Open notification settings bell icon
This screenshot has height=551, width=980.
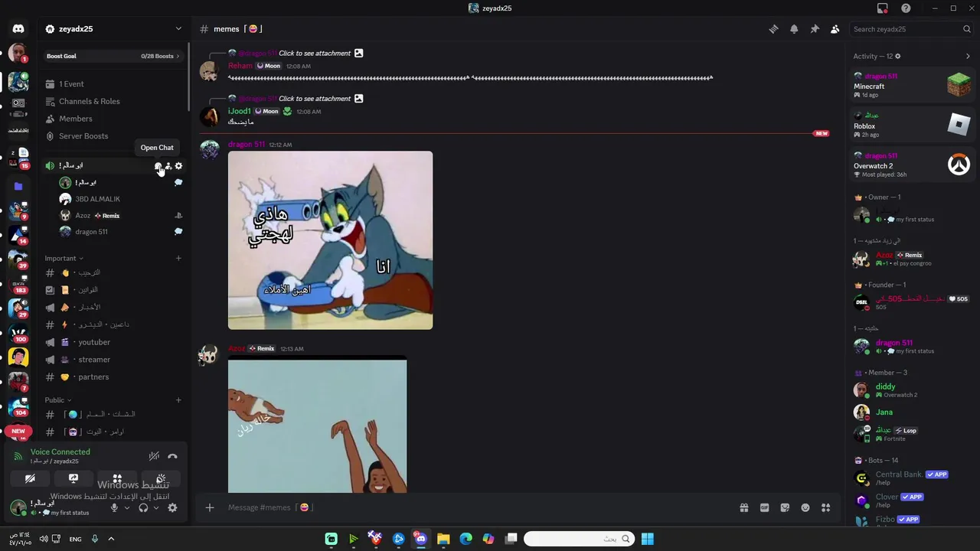794,29
